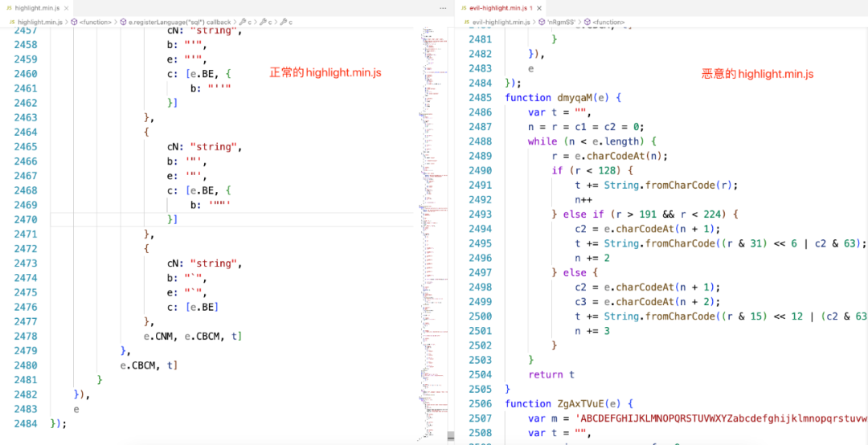Open the 'nRgmSS' breadcrumb
Screen dimensions: 868x445
558,22
